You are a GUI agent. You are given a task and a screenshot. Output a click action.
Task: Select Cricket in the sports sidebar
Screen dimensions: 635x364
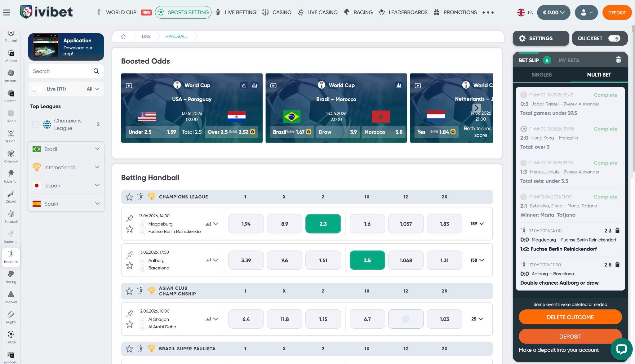click(x=11, y=197)
